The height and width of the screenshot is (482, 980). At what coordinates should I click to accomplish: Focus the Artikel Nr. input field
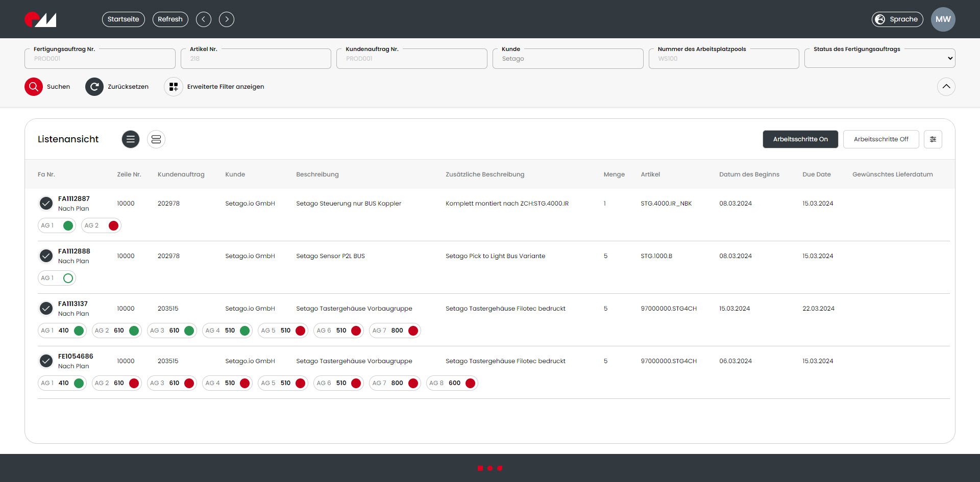256,59
